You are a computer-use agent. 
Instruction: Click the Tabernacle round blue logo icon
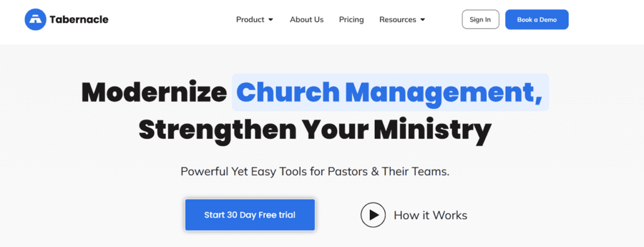tap(35, 20)
